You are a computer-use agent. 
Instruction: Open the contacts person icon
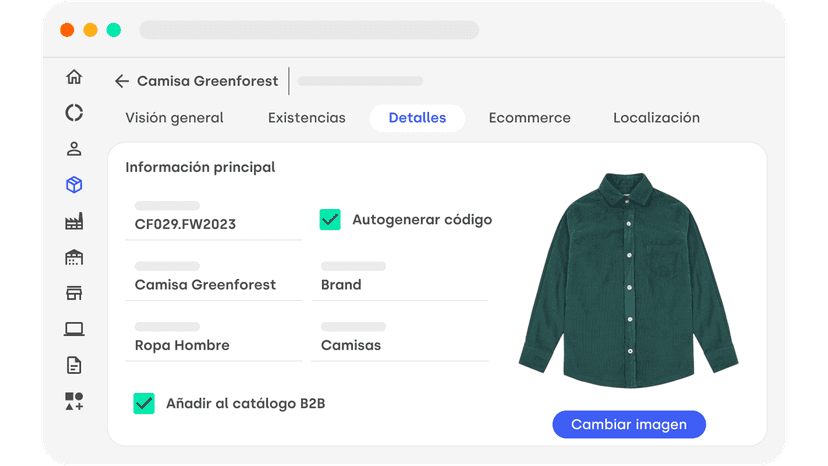74,149
